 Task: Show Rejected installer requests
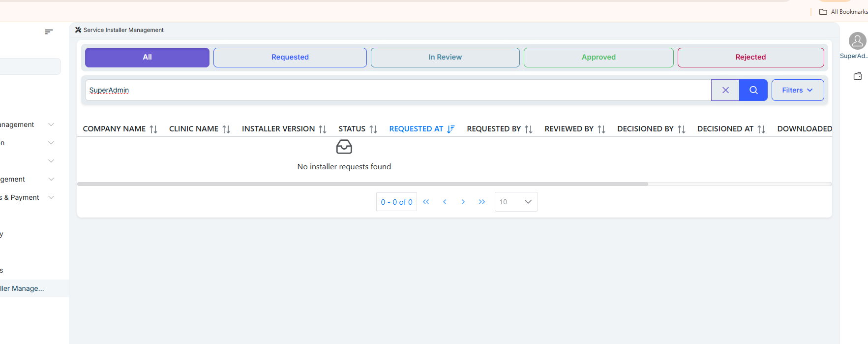coord(750,57)
